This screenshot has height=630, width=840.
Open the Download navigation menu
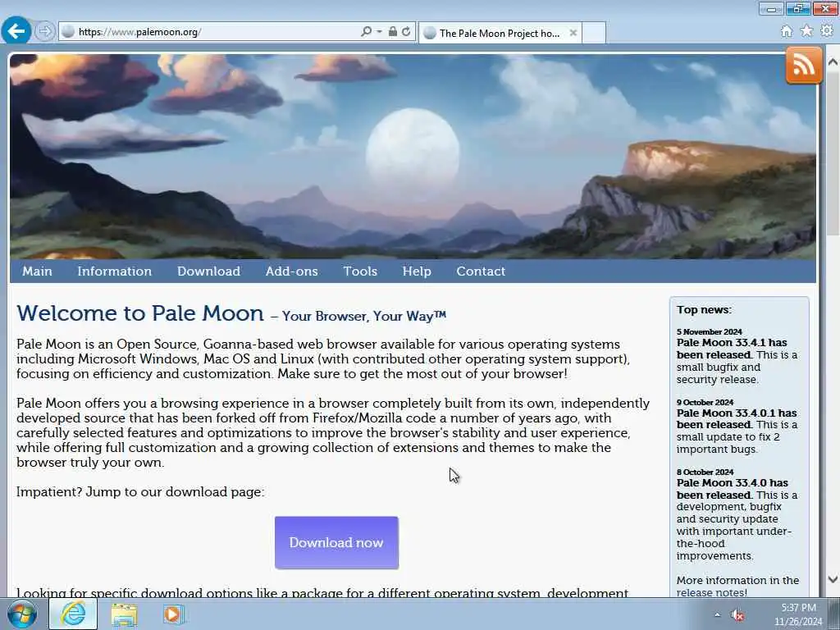click(x=209, y=271)
